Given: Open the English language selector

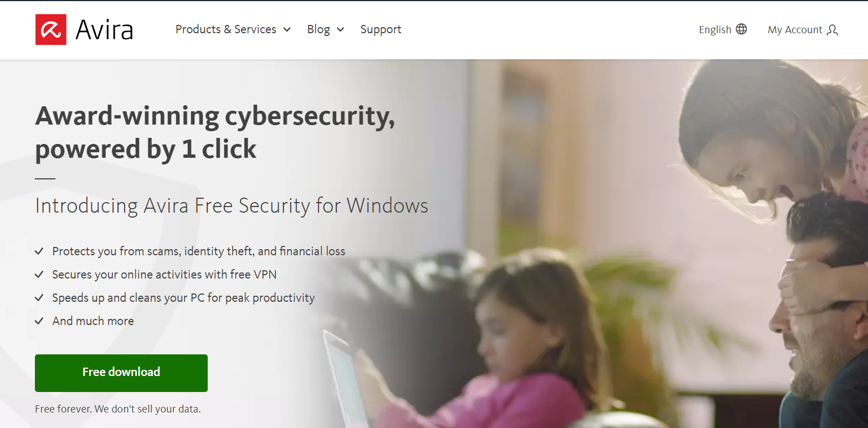Looking at the screenshot, I should [x=723, y=29].
